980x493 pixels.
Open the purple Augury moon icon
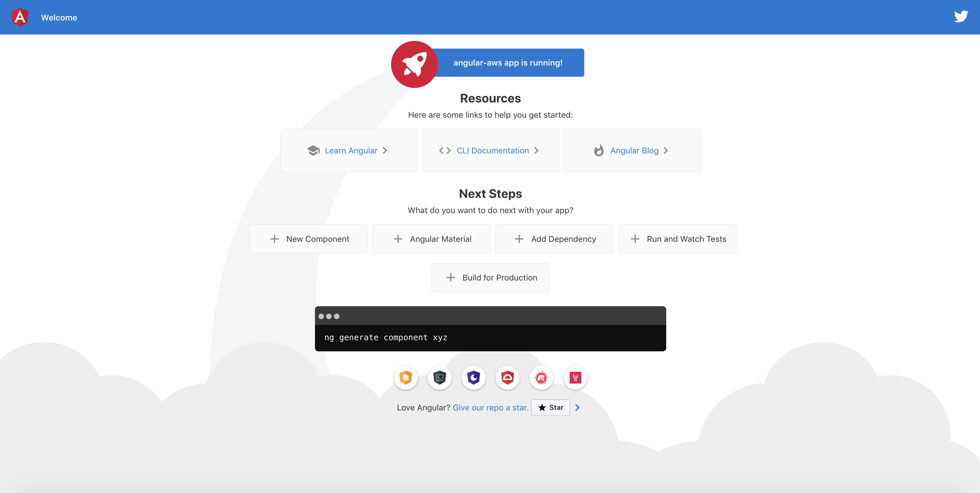473,378
